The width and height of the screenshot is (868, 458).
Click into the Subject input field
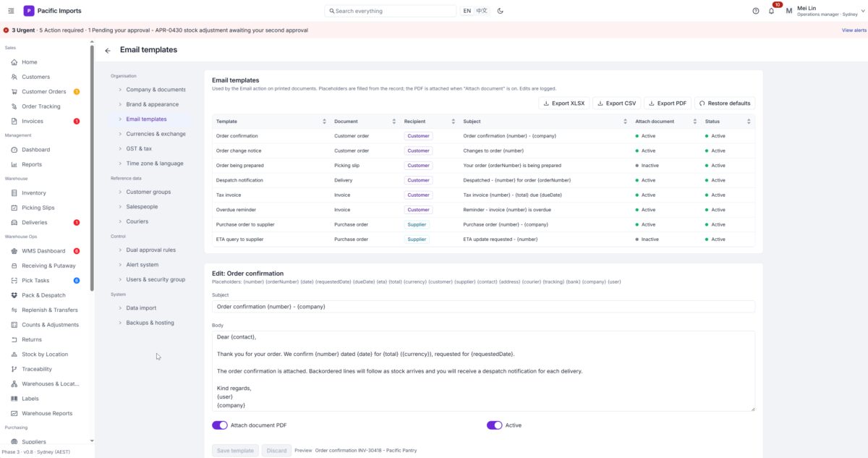[483, 307]
